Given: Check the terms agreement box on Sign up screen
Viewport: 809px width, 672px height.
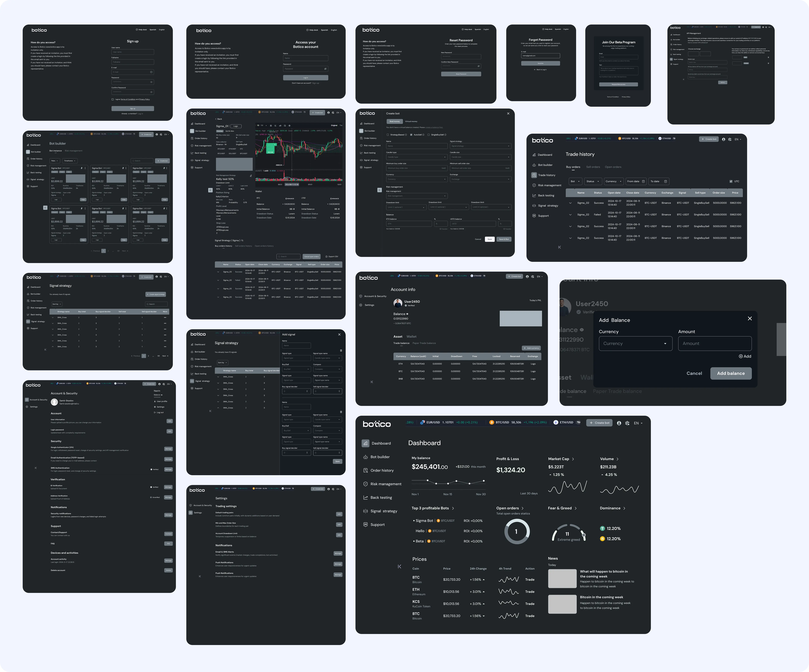Looking at the screenshot, I should coord(112,99).
